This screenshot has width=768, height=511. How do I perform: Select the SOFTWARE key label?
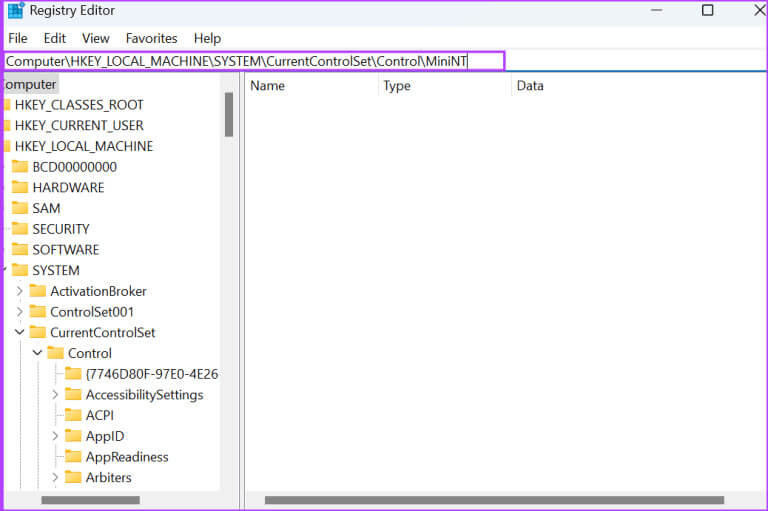(66, 249)
